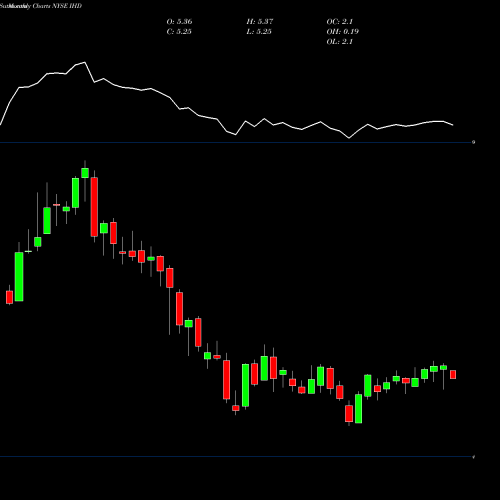This screenshot has width=500, height=500.
Task: Click the "4" axis label at lower gridline
Action: pyautogui.click(x=474, y=457)
